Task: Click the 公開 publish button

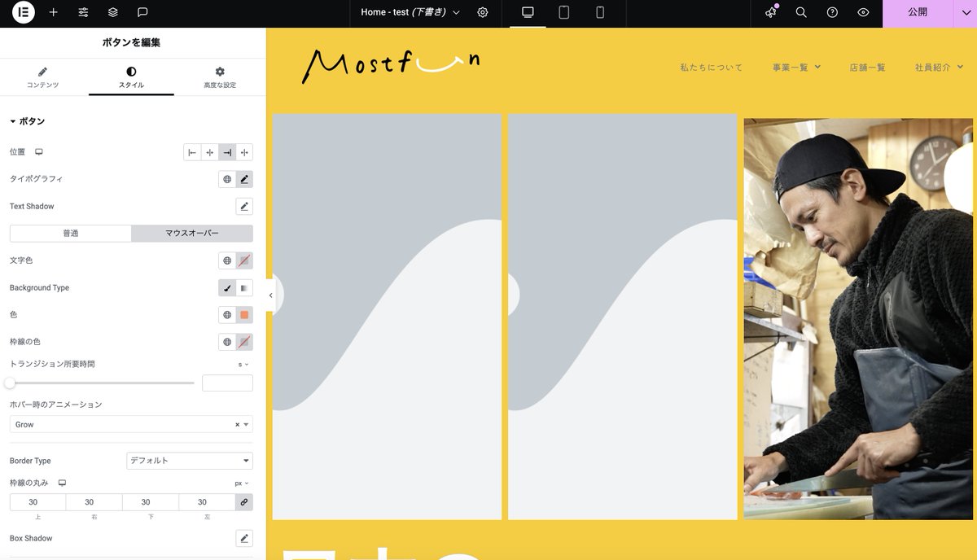Action: [x=918, y=13]
